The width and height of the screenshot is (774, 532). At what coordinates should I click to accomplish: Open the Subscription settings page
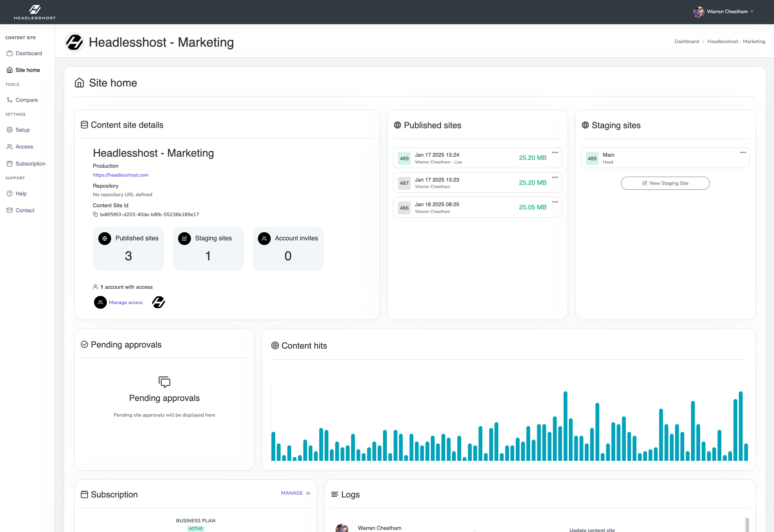point(30,164)
